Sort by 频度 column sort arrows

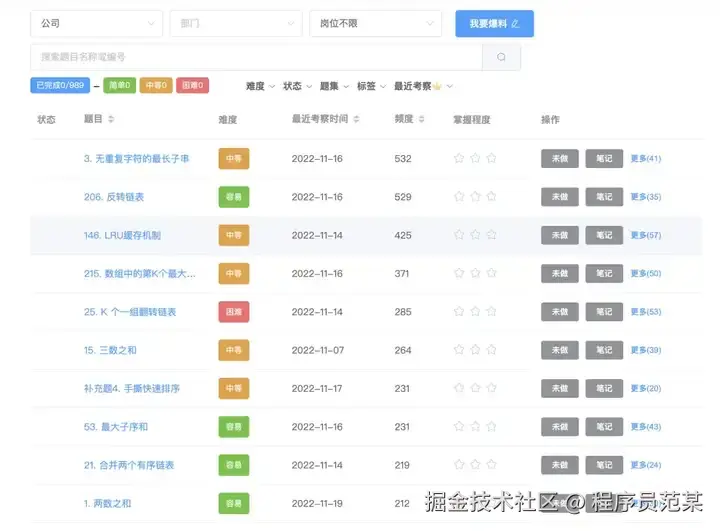tap(421, 119)
